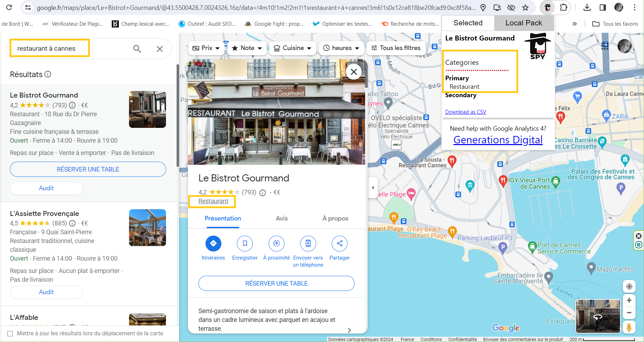Open Chrome's three-dot menu
Image resolution: width=644 pixels, height=342 pixels.
634,7
